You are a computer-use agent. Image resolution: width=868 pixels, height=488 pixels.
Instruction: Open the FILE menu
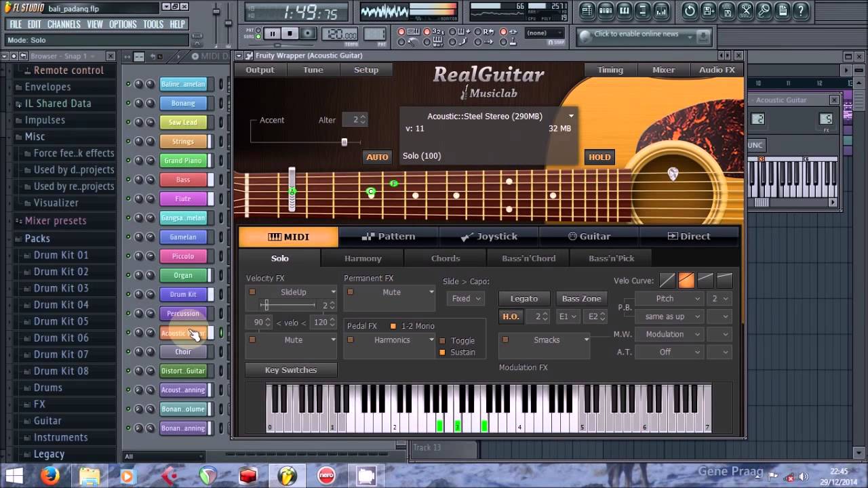tap(15, 24)
